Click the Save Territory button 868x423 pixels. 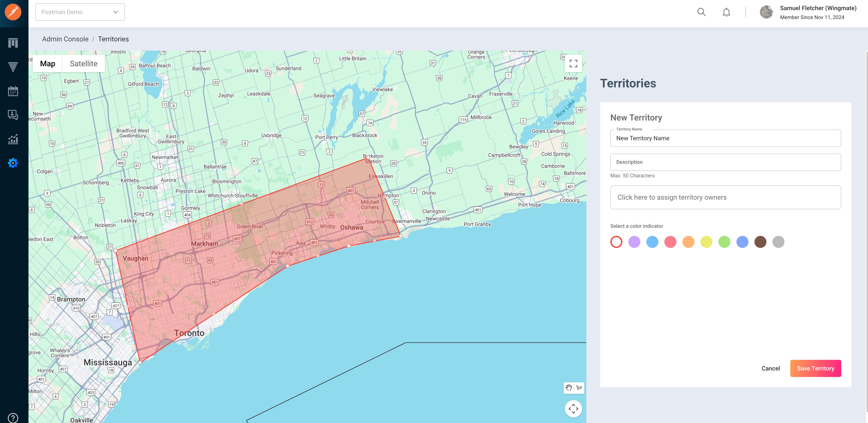click(x=816, y=368)
